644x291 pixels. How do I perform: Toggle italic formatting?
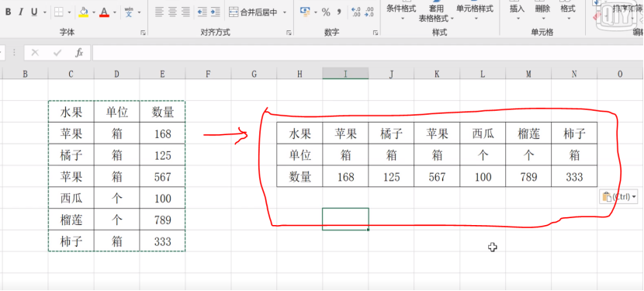[20, 12]
